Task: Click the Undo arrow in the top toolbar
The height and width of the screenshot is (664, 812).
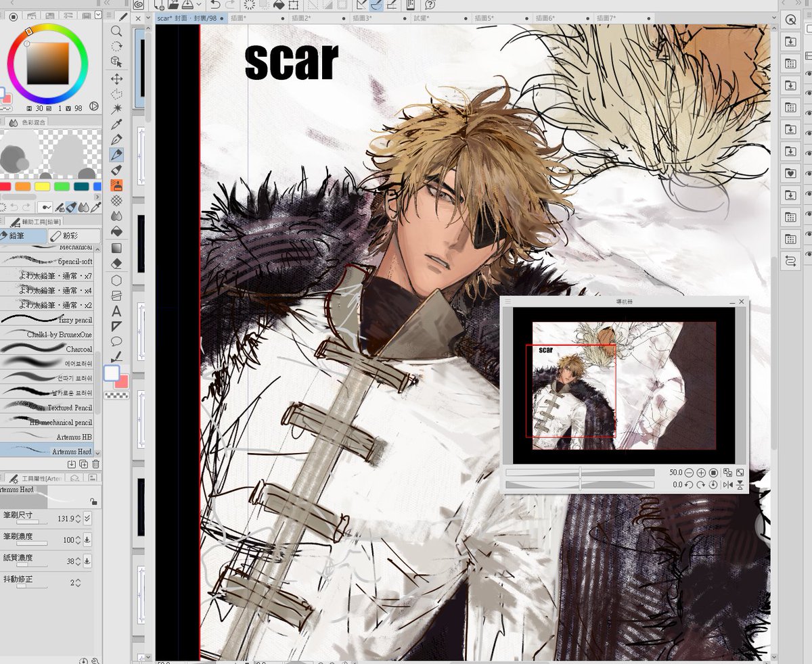Action: (x=215, y=5)
